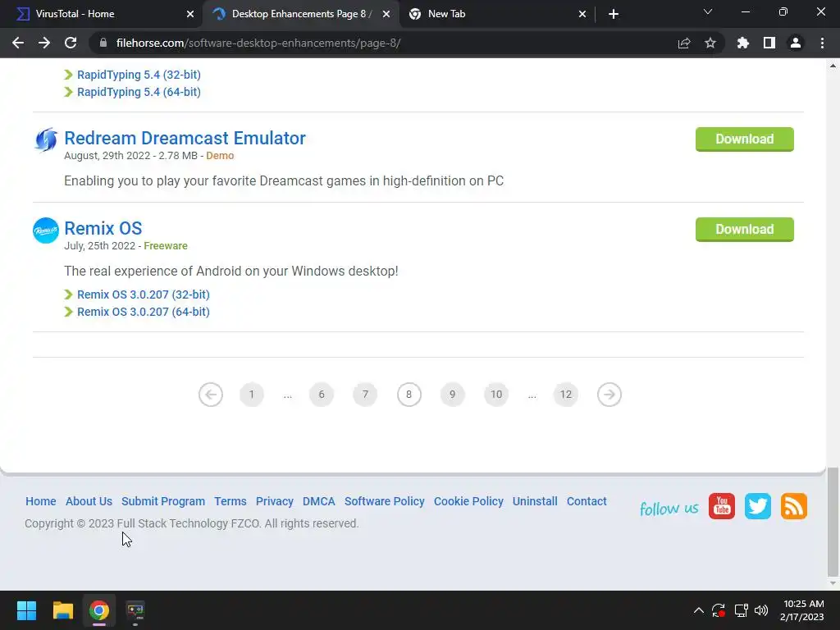Image resolution: width=840 pixels, height=630 pixels.
Task: Open the Uninstall footer link
Action: pos(535,501)
